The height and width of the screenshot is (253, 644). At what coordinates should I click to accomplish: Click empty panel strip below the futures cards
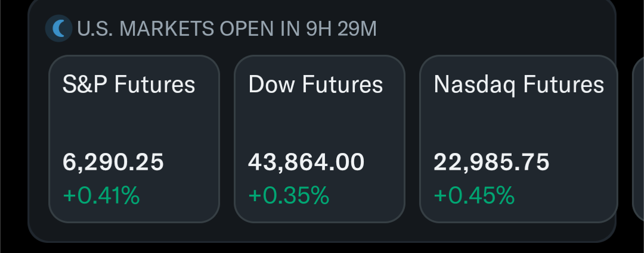[x=322, y=232]
